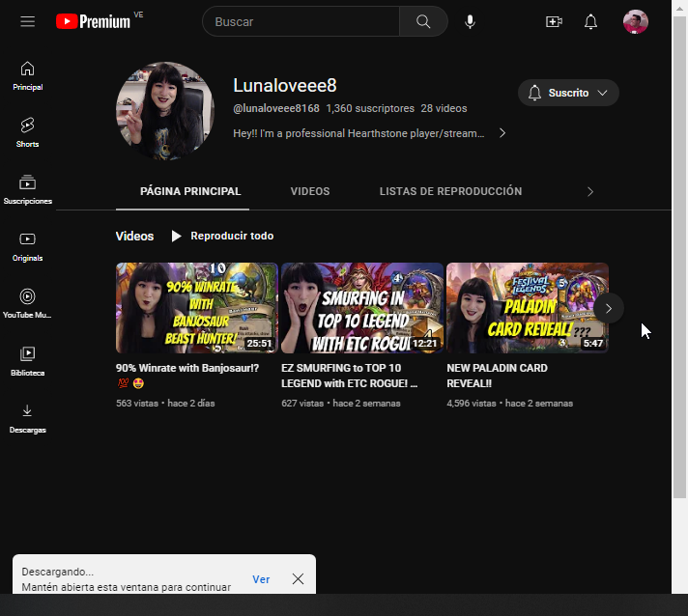Open YouTube Music sidebar item
This screenshot has width=688, height=616.
click(x=28, y=304)
